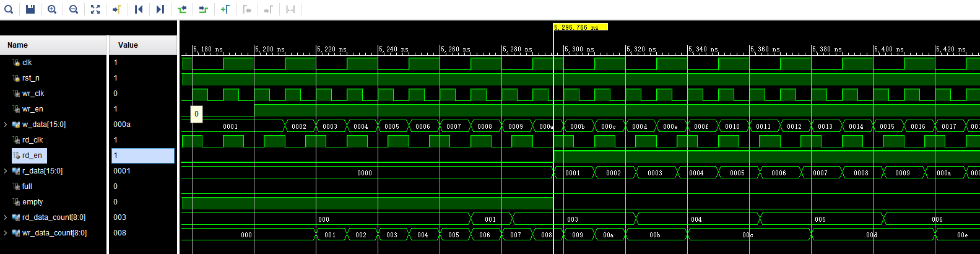Expand the rd_data_count[8:0] bus

click(x=6, y=217)
